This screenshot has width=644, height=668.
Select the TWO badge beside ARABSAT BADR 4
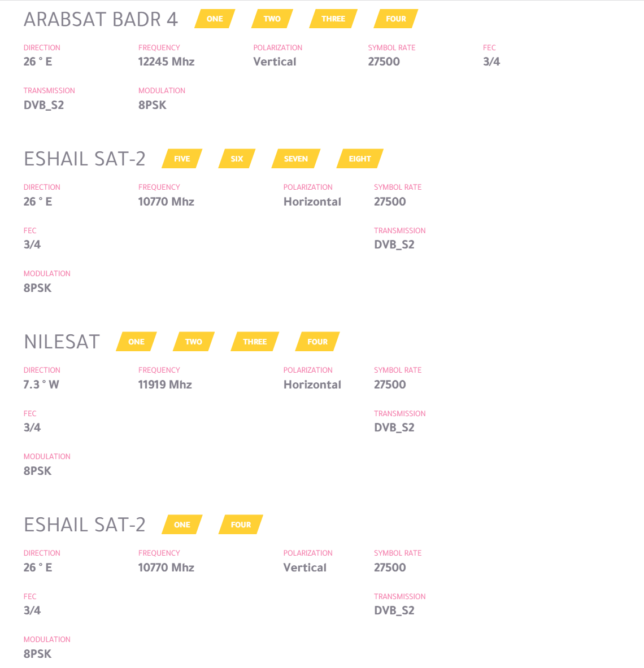coord(272,19)
